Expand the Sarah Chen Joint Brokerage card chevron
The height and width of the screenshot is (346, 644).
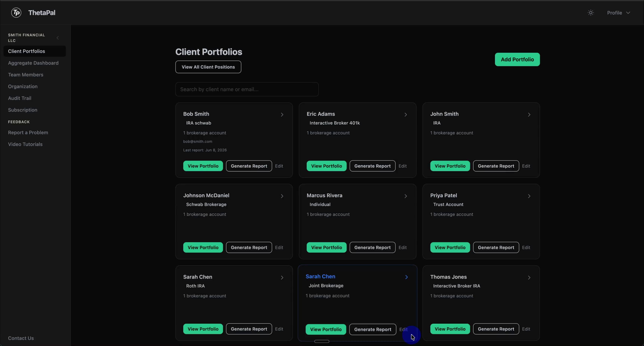tap(406, 277)
